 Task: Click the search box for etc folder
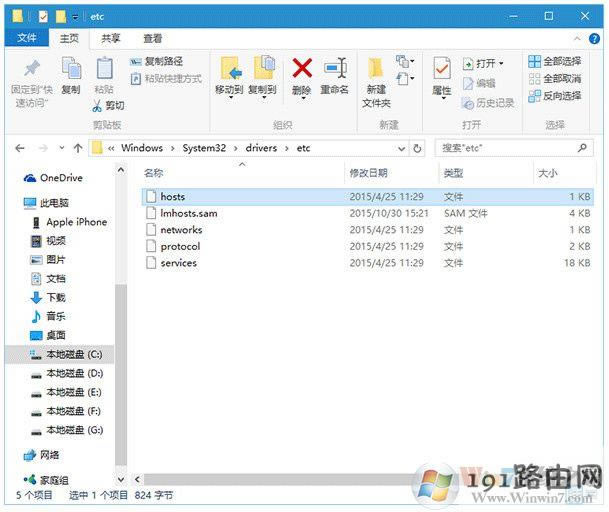[x=510, y=148]
